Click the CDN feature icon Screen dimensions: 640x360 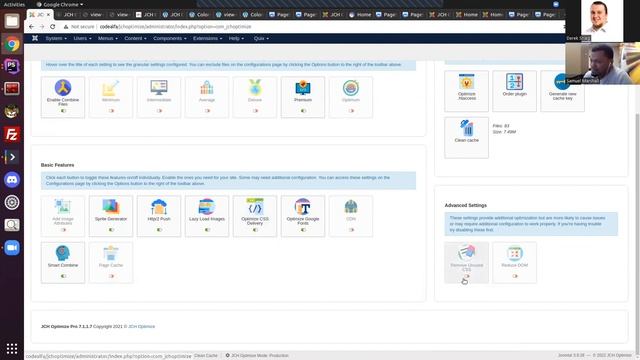pyautogui.click(x=351, y=207)
